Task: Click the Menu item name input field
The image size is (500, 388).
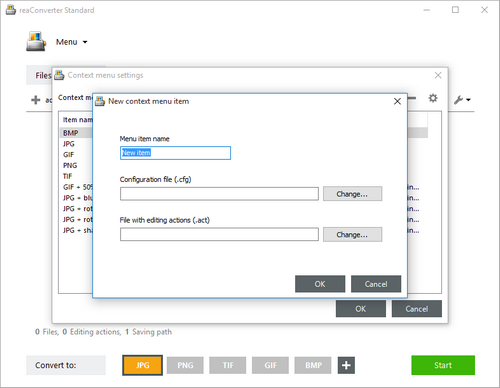Action: 175,153
